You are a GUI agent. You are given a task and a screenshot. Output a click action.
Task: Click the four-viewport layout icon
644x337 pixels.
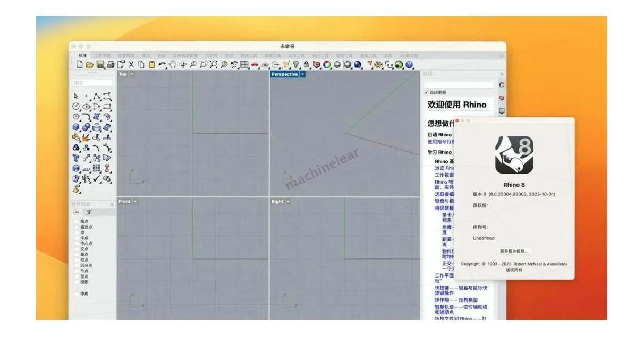pos(243,64)
